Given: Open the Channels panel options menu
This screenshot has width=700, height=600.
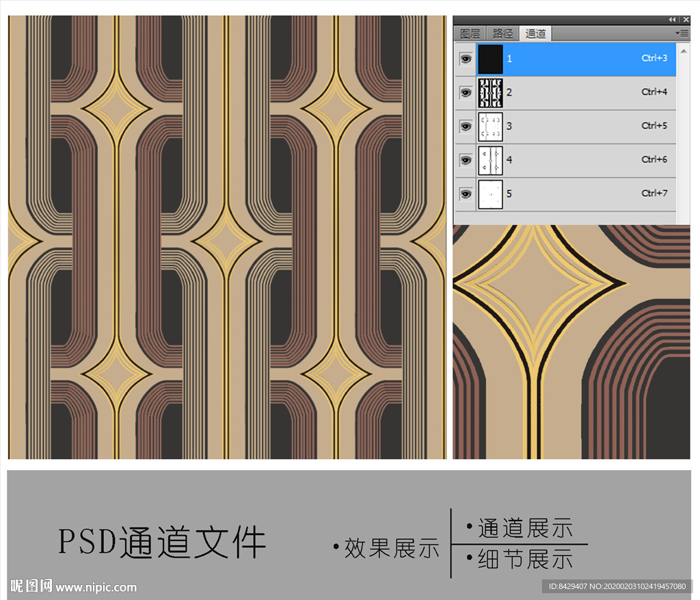Looking at the screenshot, I should coord(682,33).
